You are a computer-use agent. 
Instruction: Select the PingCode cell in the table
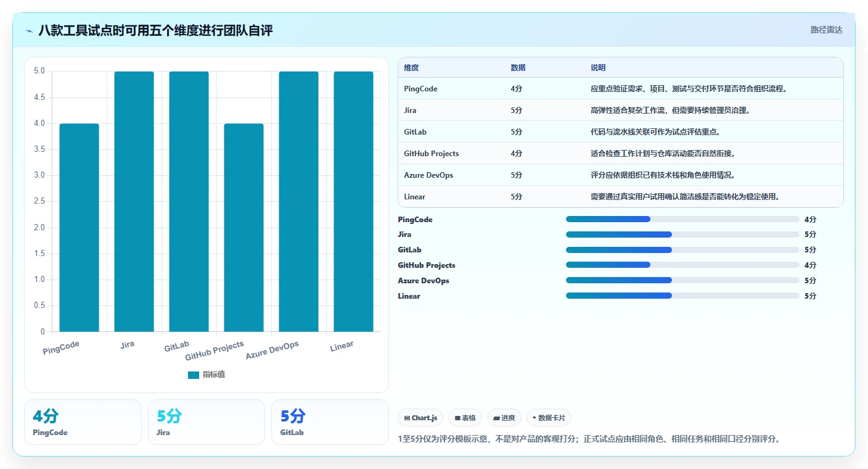tap(420, 89)
